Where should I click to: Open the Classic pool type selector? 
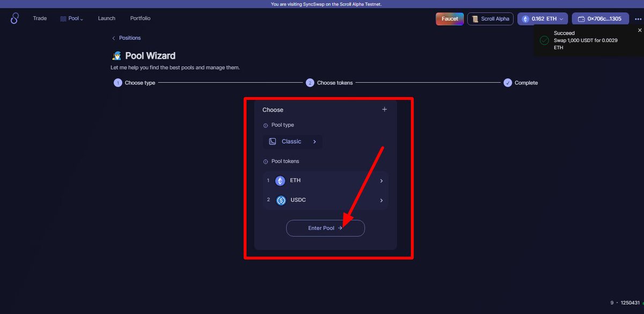click(x=292, y=141)
